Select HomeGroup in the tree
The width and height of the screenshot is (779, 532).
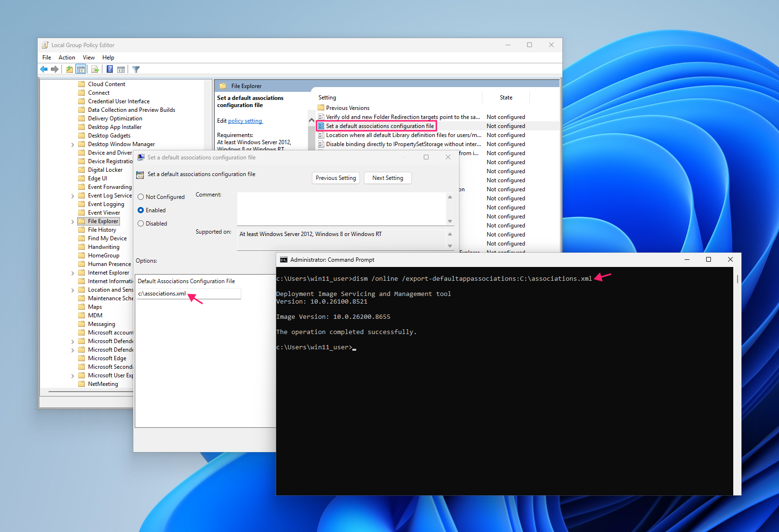click(104, 256)
